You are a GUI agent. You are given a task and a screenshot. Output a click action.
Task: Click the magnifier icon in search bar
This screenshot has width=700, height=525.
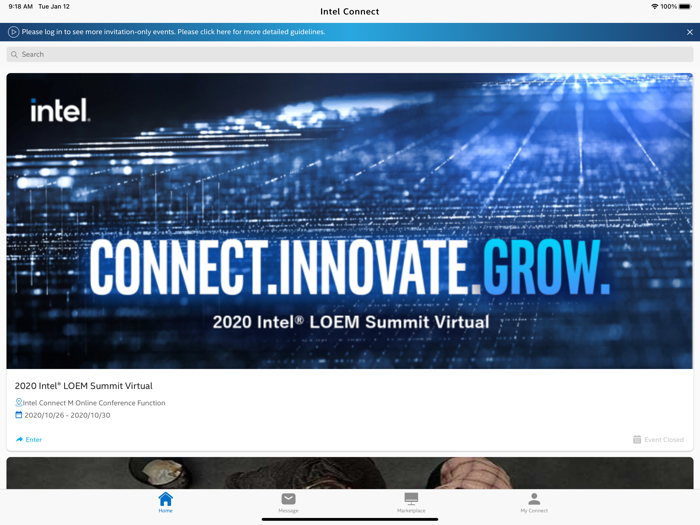pos(14,54)
